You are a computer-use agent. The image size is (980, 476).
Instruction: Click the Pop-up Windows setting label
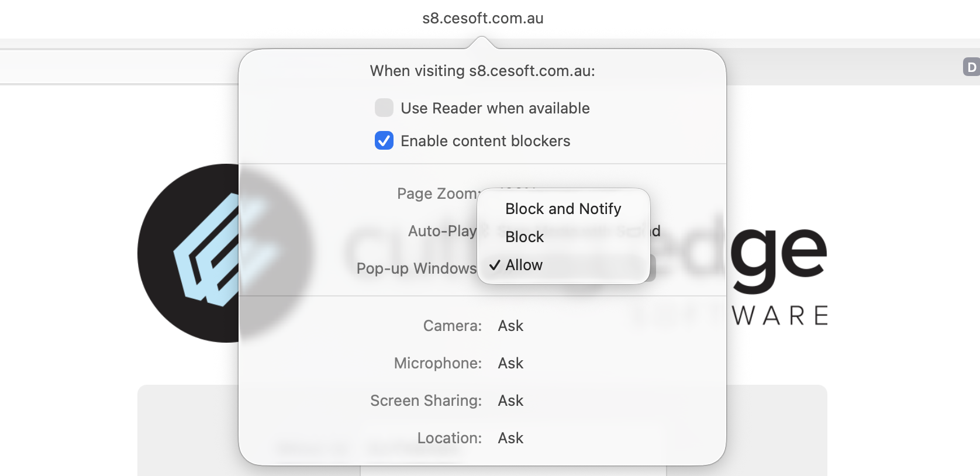point(416,268)
